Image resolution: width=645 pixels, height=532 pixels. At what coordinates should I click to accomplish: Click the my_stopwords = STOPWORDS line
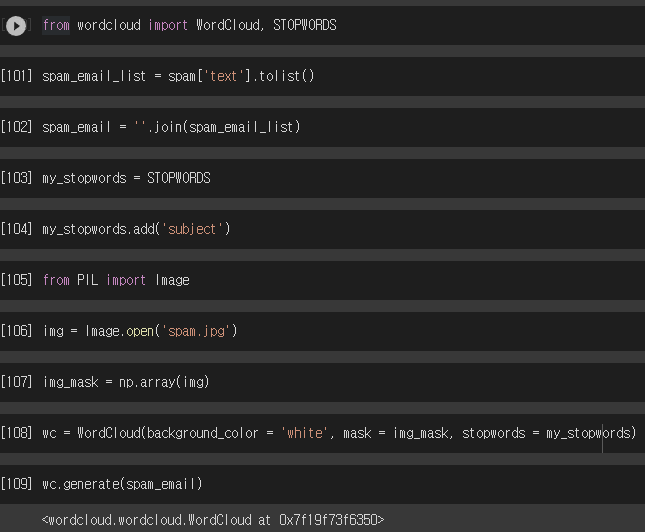(x=126, y=178)
